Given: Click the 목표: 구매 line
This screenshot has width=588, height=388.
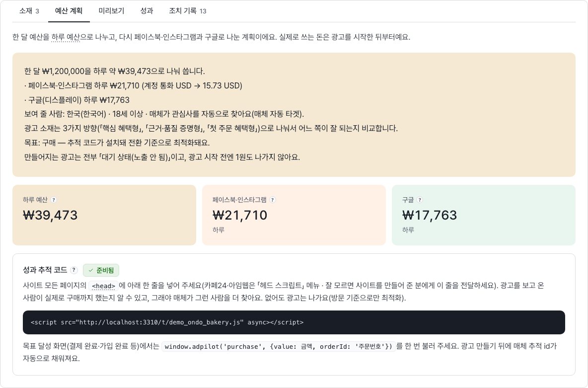Looking at the screenshot, I should click(117, 143).
